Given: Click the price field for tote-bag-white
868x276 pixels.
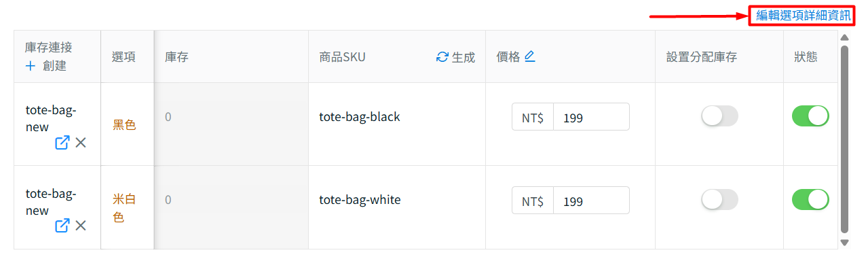Looking at the screenshot, I should 590,201.
